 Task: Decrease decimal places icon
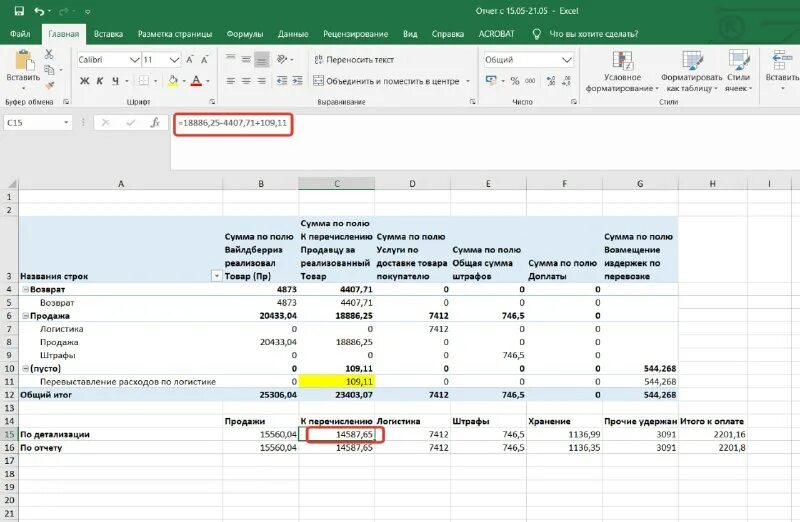[x=566, y=81]
